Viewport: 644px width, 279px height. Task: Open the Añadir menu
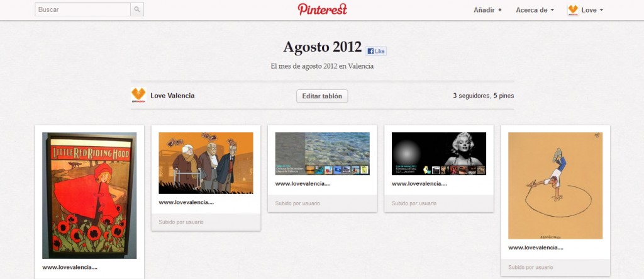coord(487,10)
